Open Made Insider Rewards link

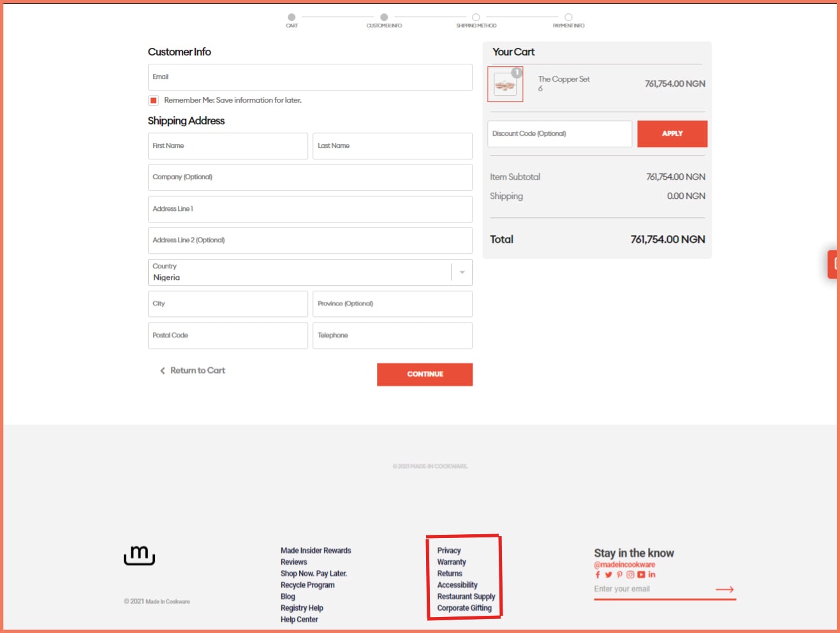316,551
